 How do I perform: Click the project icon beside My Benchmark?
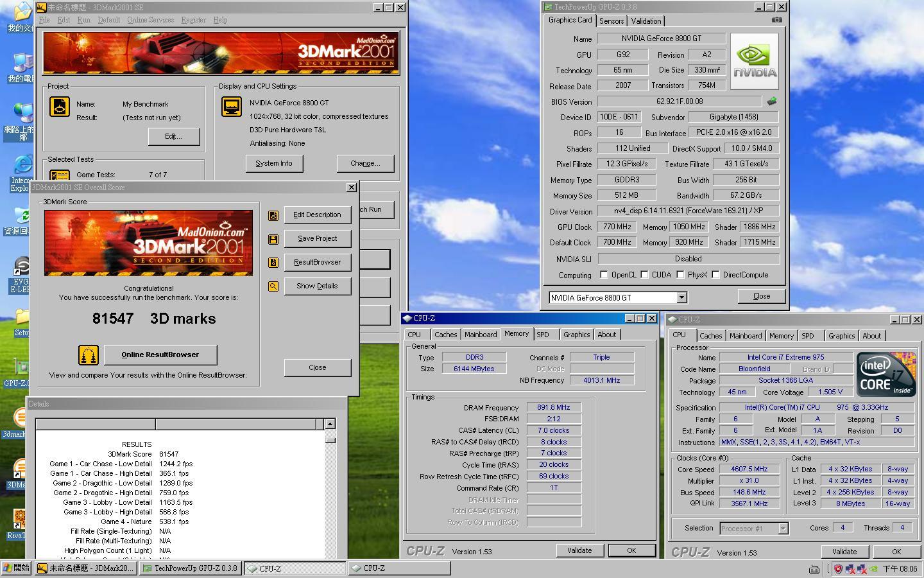60,107
